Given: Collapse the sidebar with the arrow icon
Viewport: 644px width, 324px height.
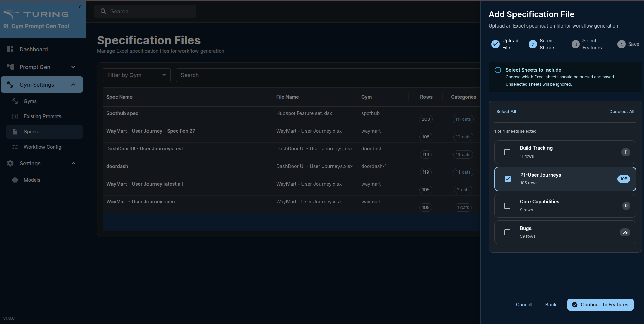Looking at the screenshot, I should (x=80, y=7).
